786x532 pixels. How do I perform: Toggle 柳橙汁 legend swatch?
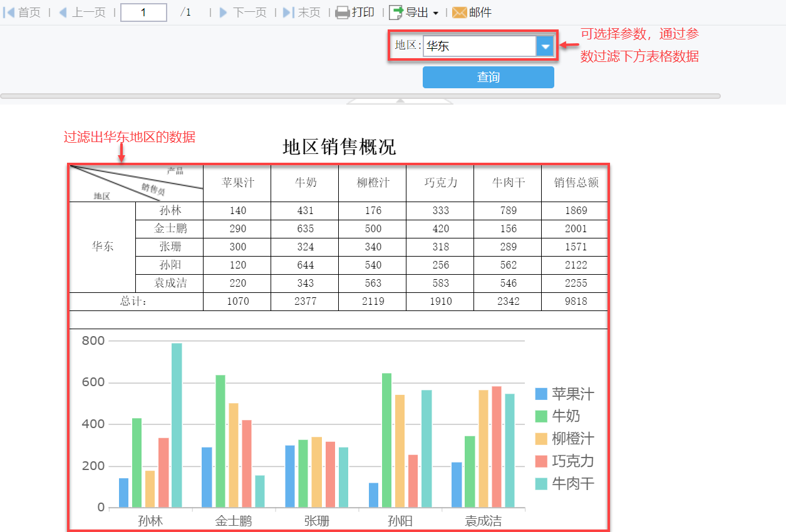[x=541, y=439]
